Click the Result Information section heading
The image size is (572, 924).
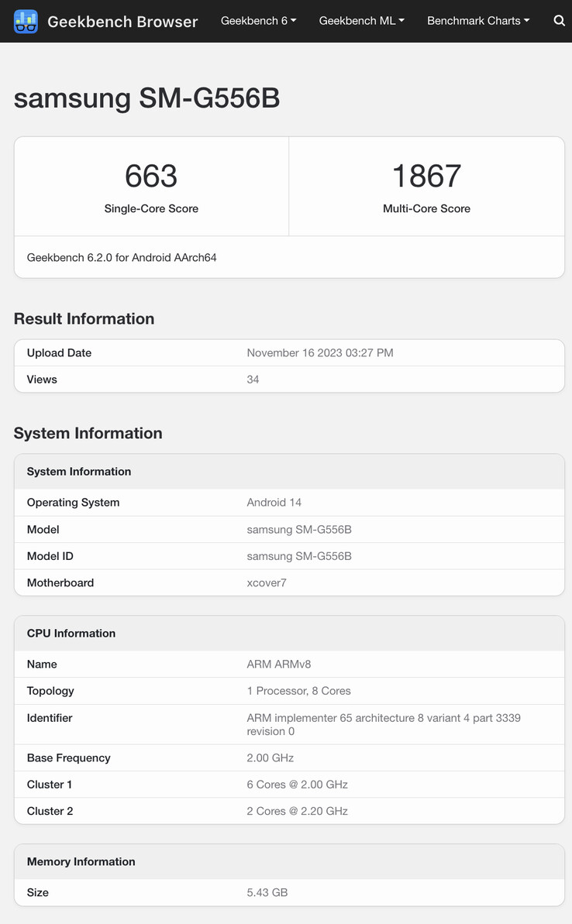(x=84, y=319)
